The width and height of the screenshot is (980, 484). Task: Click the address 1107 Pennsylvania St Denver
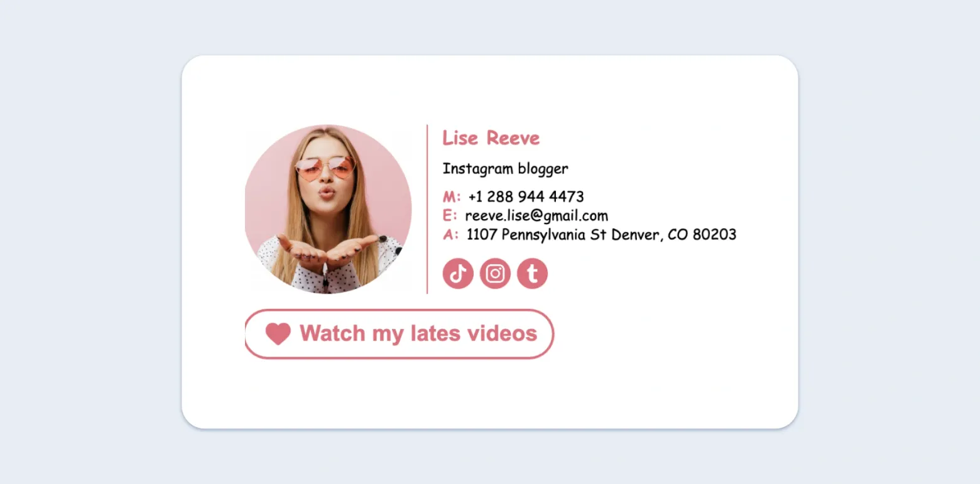[601, 235]
